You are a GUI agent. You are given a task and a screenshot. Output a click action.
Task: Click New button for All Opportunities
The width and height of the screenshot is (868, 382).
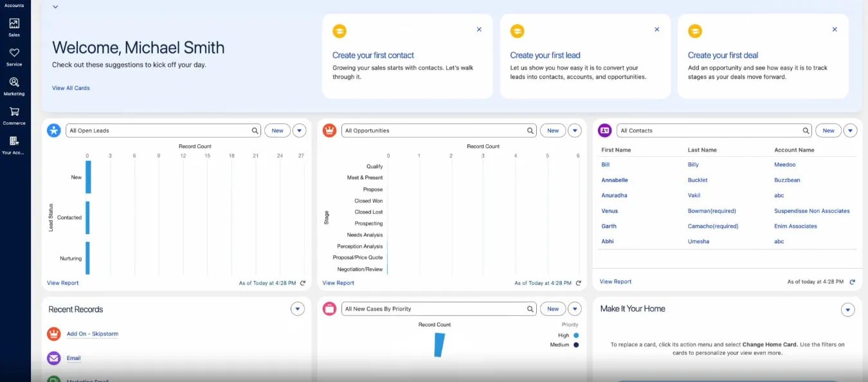tap(552, 131)
